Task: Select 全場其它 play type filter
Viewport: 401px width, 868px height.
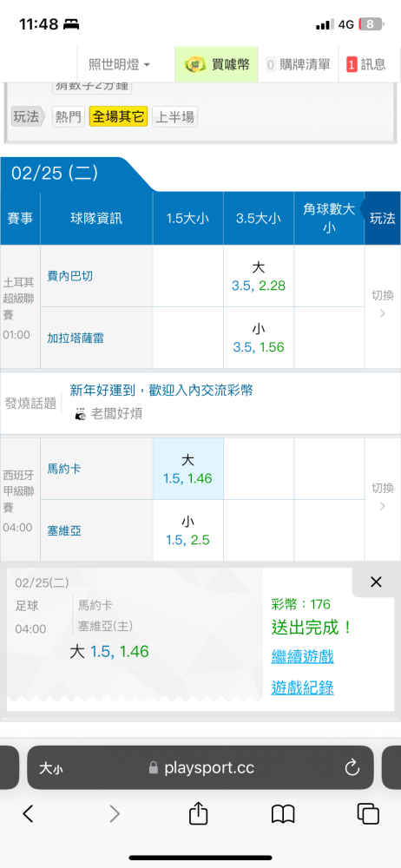Action: click(x=119, y=117)
